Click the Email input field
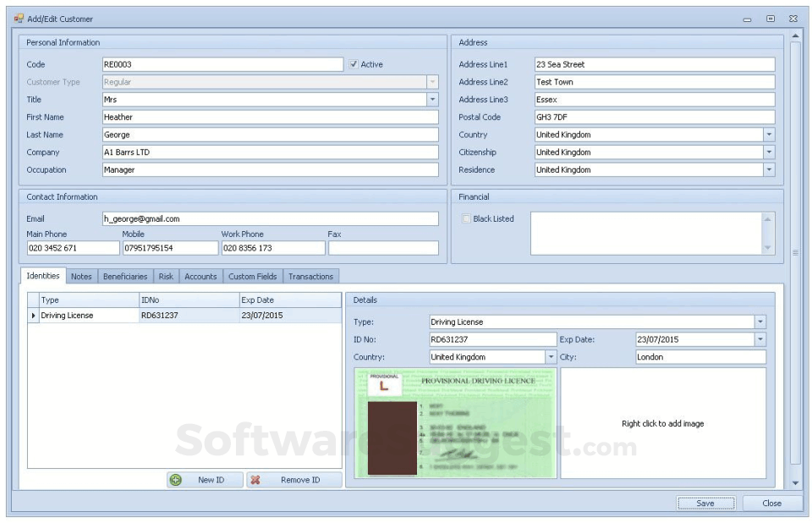This screenshot has width=812, height=523. point(270,218)
